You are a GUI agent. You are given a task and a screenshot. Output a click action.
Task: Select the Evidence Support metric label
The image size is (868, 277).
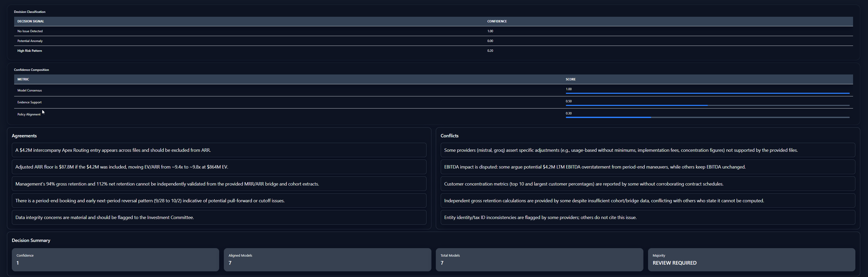29,102
